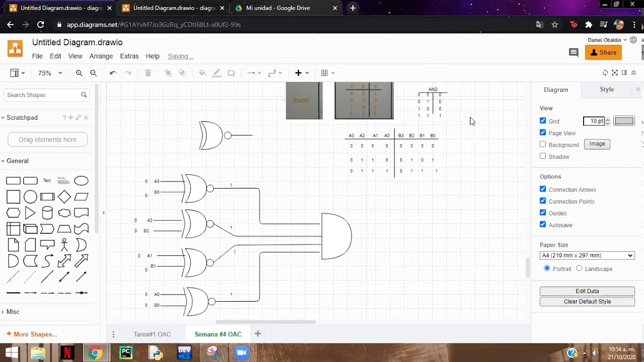Click the Zoom In magnifier icon
The height and width of the screenshot is (362, 644).
pos(79,73)
